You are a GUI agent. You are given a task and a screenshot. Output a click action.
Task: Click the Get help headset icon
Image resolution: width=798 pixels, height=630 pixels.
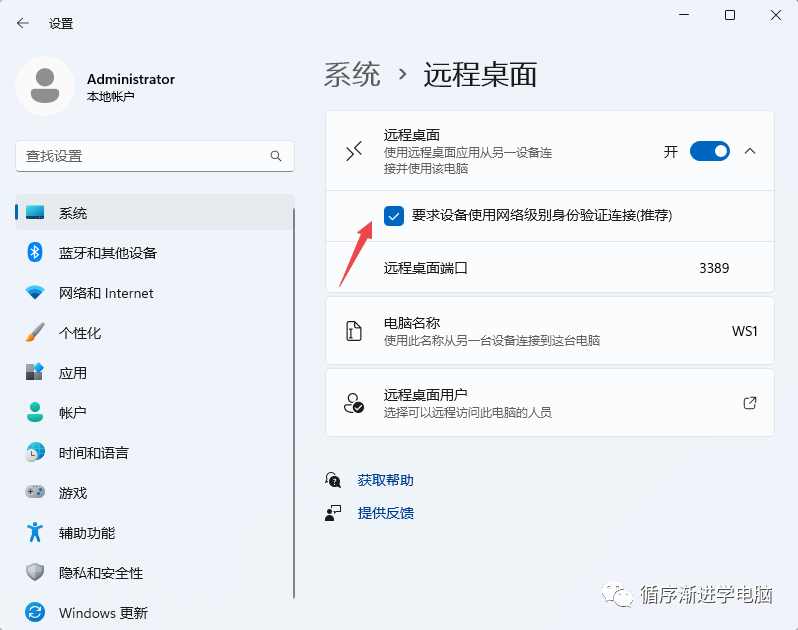(333, 480)
